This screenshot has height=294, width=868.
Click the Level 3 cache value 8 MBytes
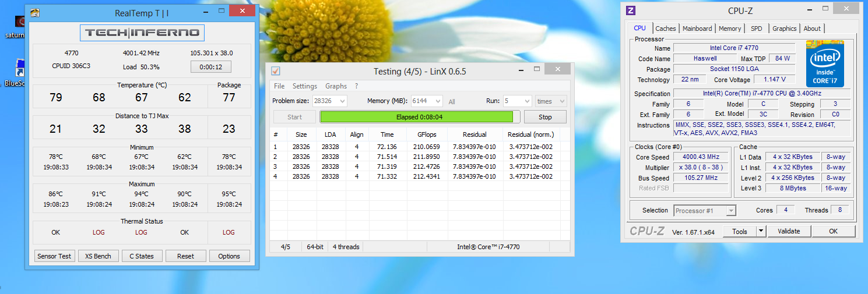point(793,188)
